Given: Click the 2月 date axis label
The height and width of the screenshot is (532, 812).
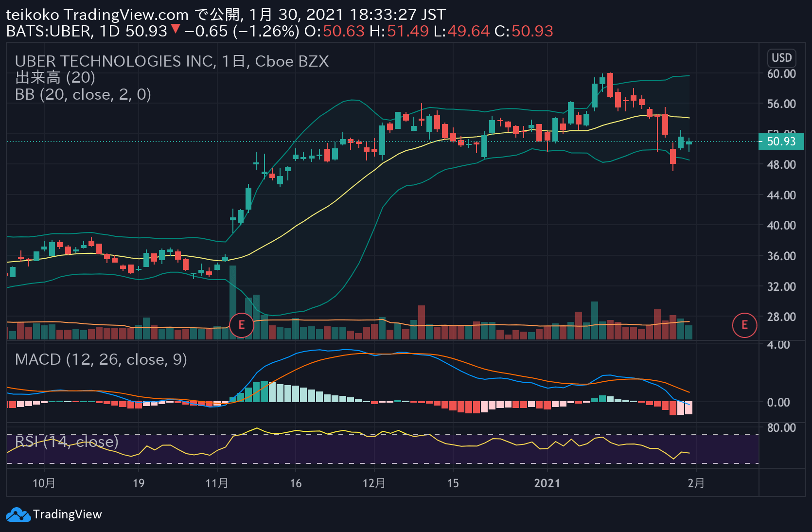Looking at the screenshot, I should click(696, 483).
